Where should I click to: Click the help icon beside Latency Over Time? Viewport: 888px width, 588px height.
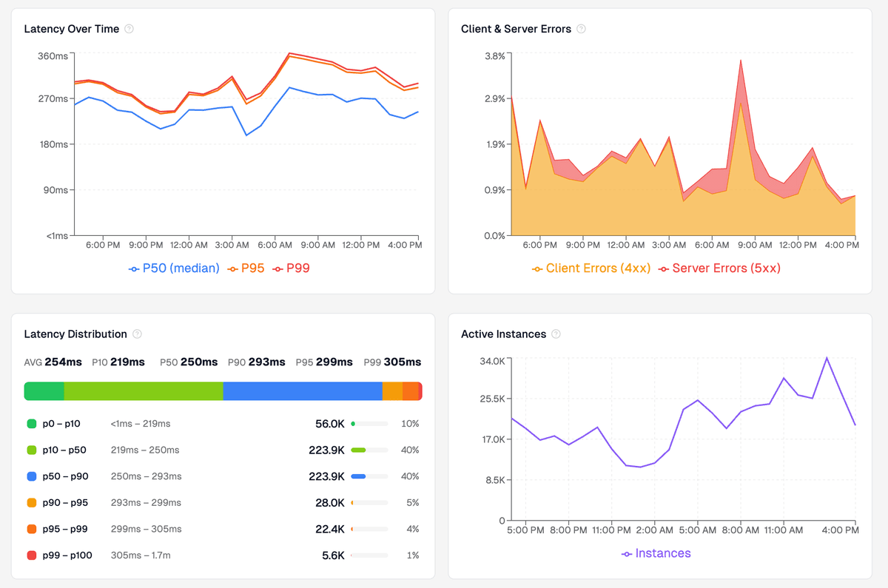(130, 29)
